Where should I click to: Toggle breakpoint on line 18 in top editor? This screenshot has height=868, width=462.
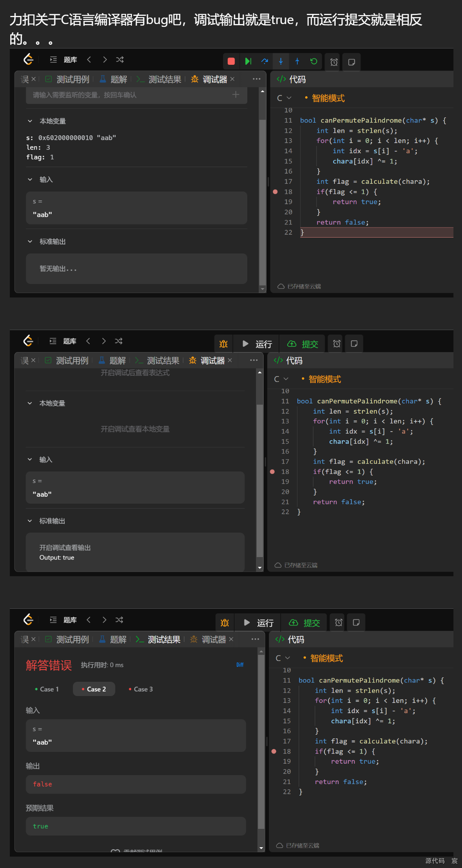point(275,192)
